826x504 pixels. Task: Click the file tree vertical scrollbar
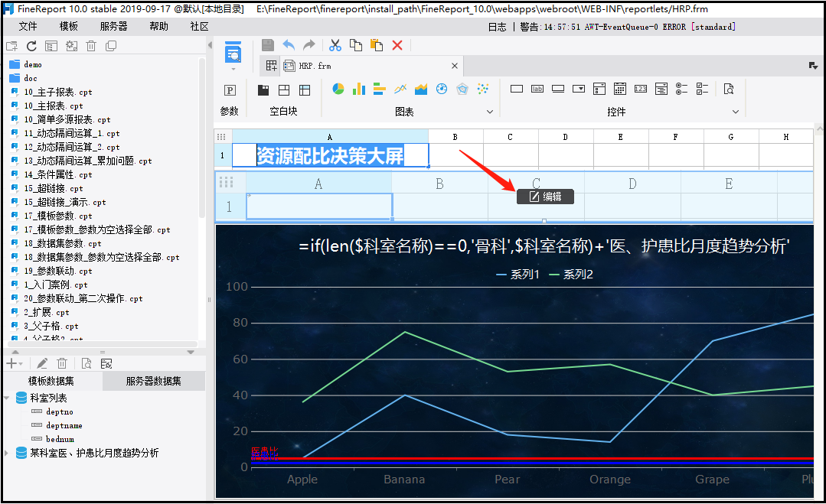point(202,139)
